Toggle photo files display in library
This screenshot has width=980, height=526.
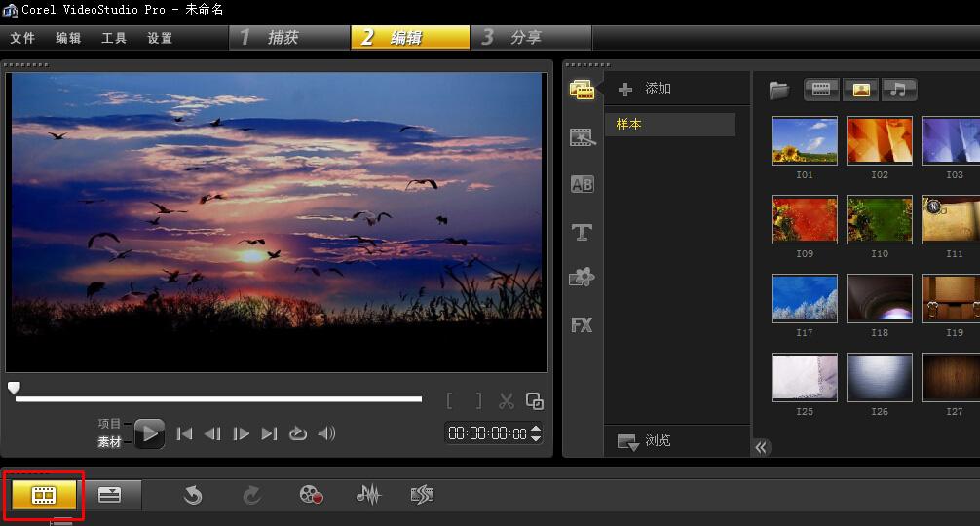860,90
